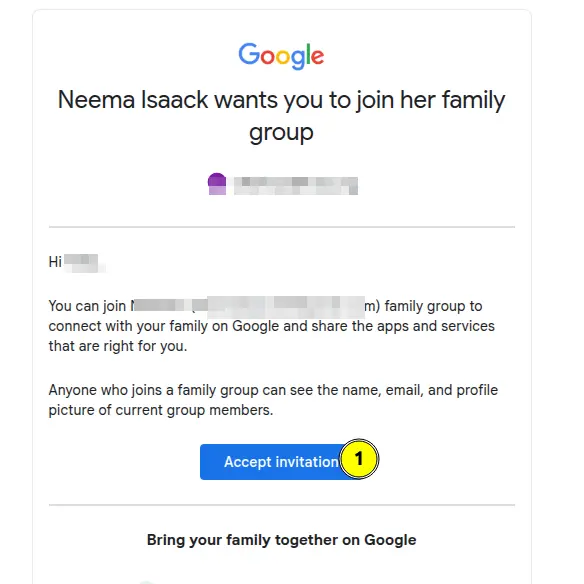Click the 'Bring your family together on Google' heading
This screenshot has height=584, width=584.
(x=282, y=540)
